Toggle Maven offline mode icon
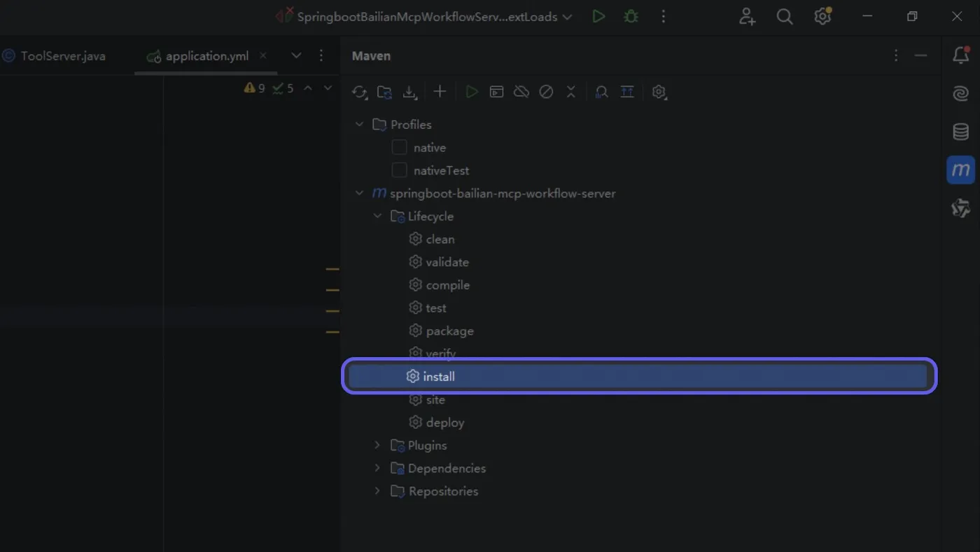Image resolution: width=980 pixels, height=552 pixels. click(521, 92)
